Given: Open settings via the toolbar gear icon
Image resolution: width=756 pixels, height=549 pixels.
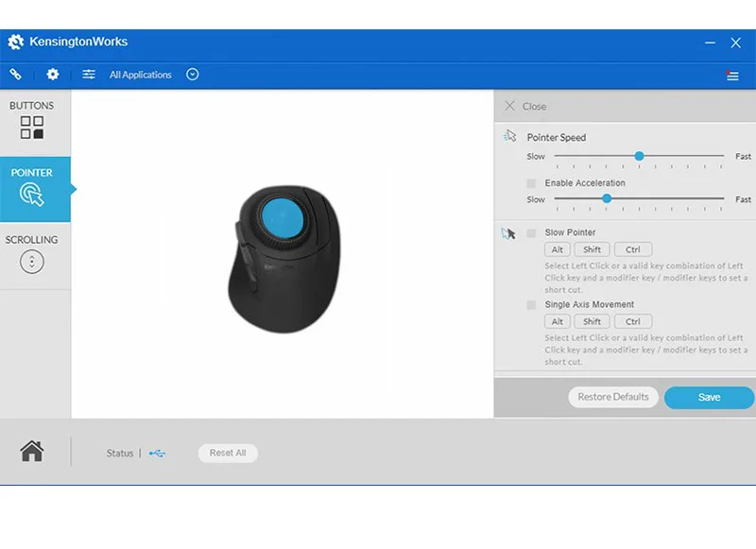Looking at the screenshot, I should point(53,75).
